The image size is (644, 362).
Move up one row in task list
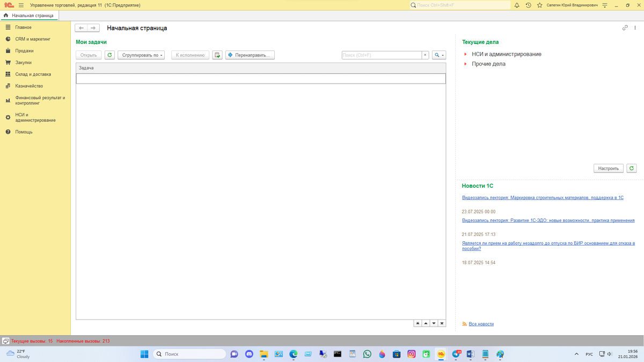pos(426,323)
